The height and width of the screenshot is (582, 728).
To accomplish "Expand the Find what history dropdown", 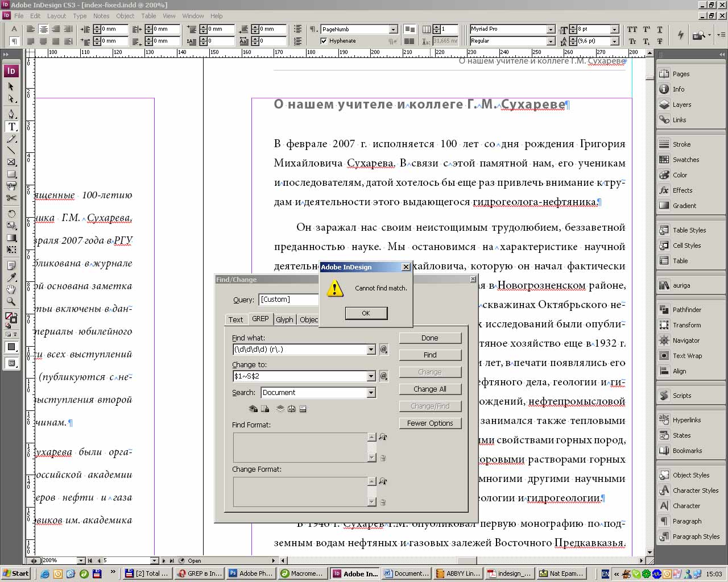I will [x=371, y=350].
